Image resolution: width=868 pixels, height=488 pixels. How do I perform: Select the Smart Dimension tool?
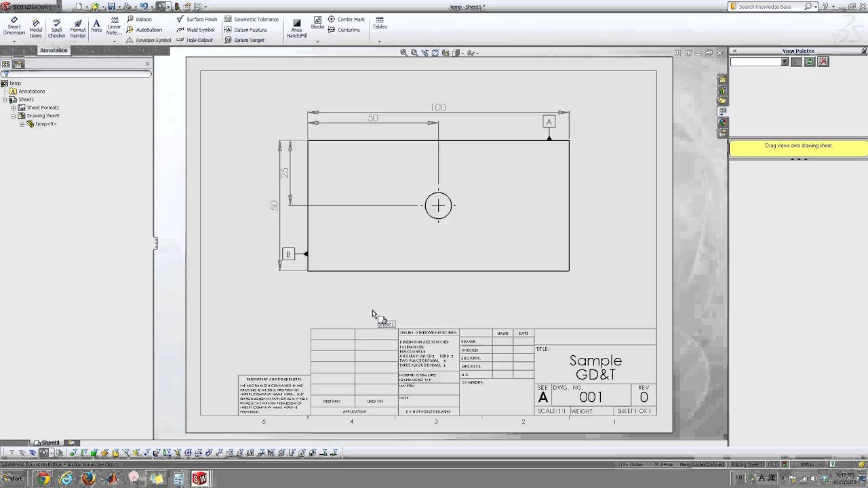coord(14,27)
